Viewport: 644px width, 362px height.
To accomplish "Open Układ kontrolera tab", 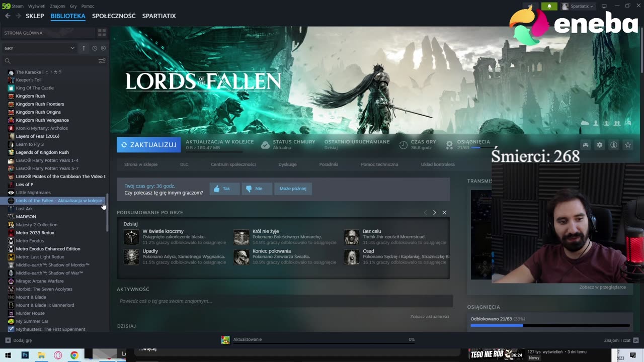I will [x=438, y=164].
